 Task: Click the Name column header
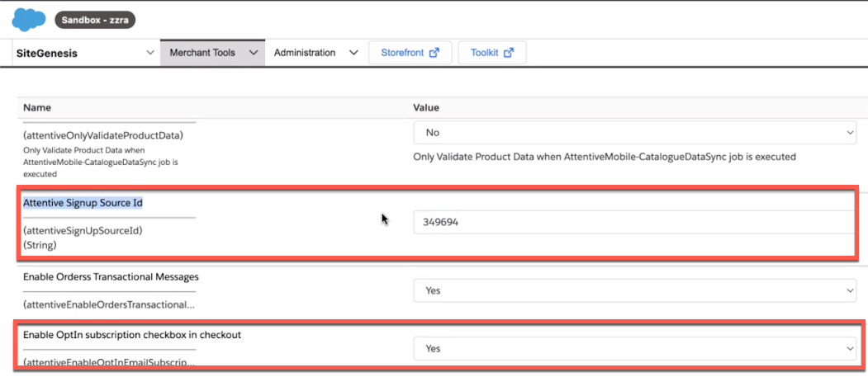[37, 108]
